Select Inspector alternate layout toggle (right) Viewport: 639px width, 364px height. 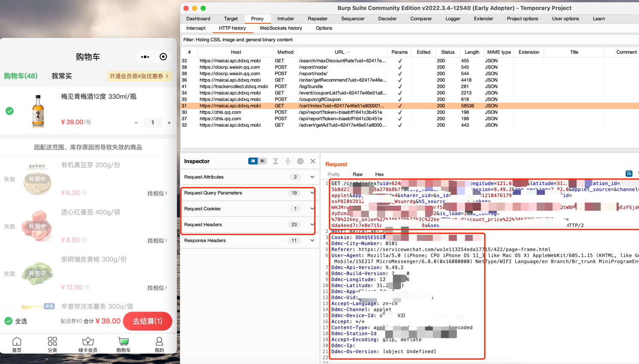(x=262, y=161)
